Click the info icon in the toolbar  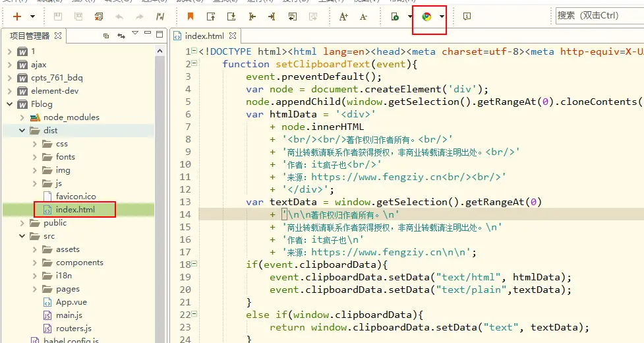click(467, 16)
